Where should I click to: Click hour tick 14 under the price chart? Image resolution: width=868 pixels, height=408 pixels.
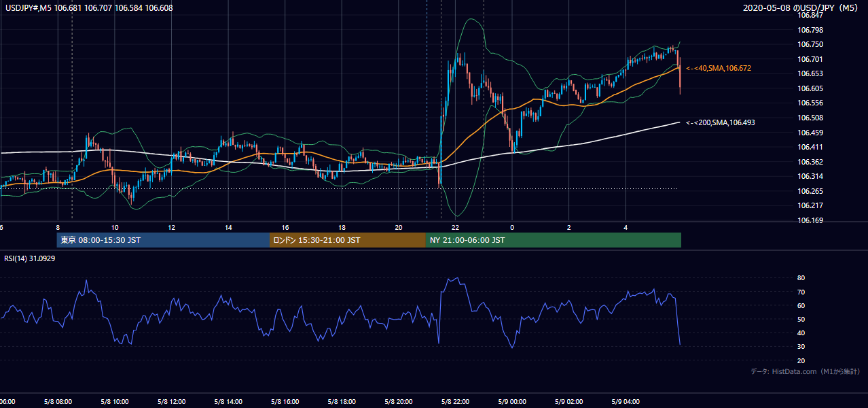228,228
